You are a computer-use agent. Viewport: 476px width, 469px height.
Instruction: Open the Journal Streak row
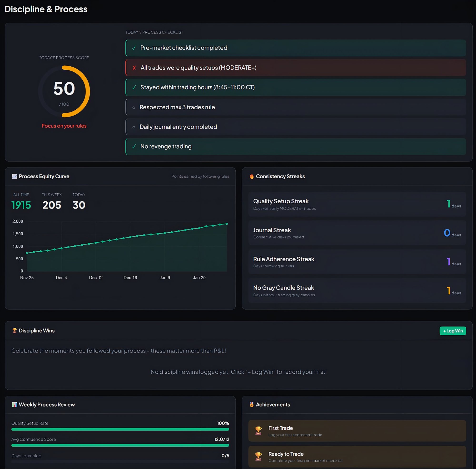[x=357, y=233]
